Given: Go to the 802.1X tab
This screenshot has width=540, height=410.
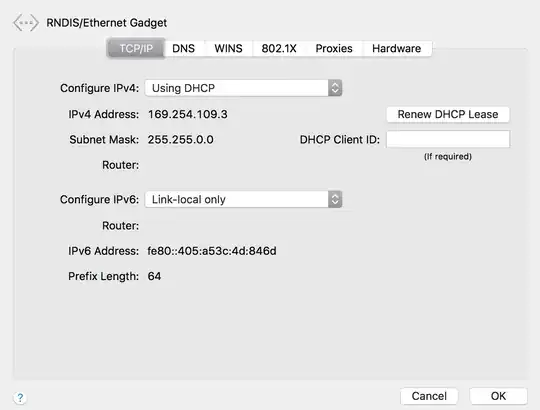Looking at the screenshot, I should coord(279,49).
